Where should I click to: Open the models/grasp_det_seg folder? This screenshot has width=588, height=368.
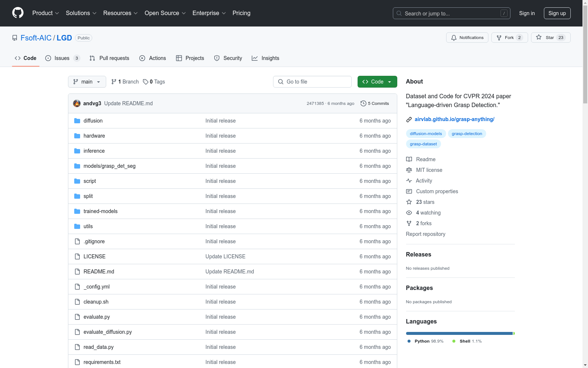pyautogui.click(x=110, y=166)
